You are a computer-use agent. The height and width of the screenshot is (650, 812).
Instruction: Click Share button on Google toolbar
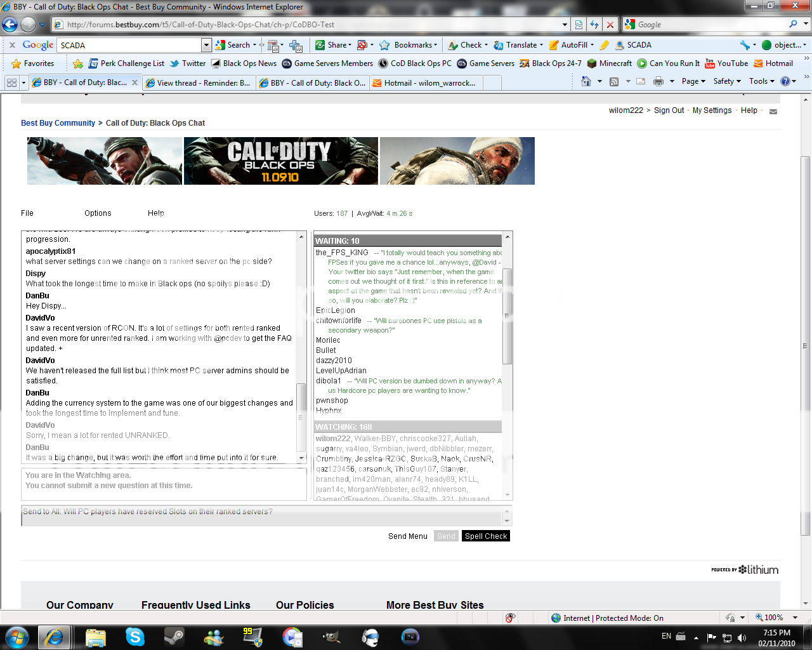tap(334, 45)
